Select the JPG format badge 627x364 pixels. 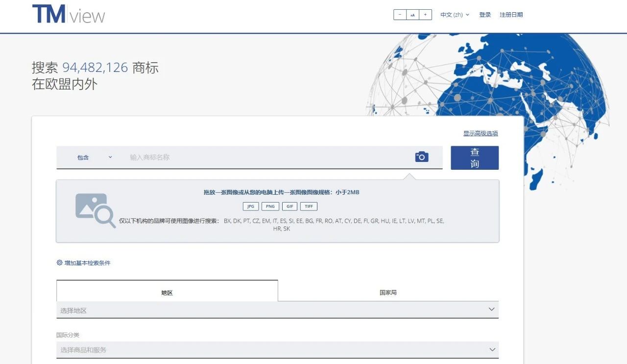click(x=250, y=206)
